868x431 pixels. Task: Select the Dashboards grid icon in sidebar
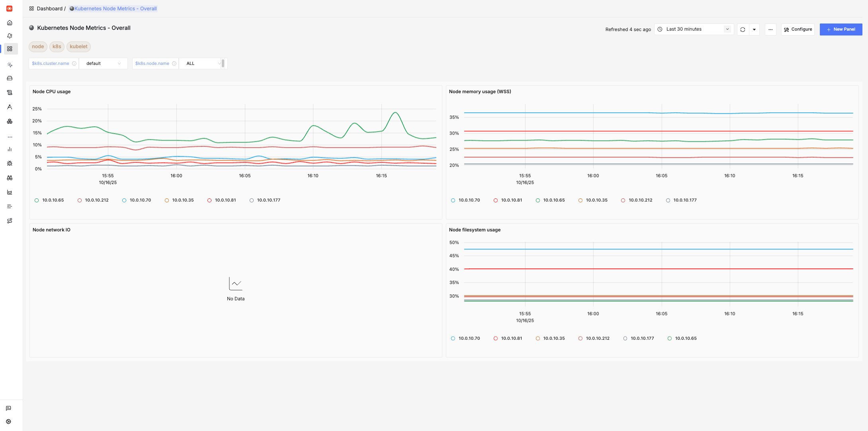coord(10,49)
